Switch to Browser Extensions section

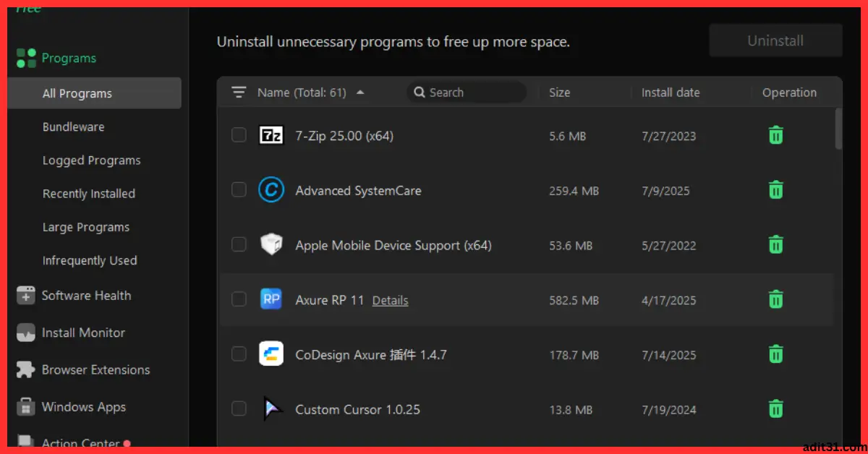(x=95, y=370)
